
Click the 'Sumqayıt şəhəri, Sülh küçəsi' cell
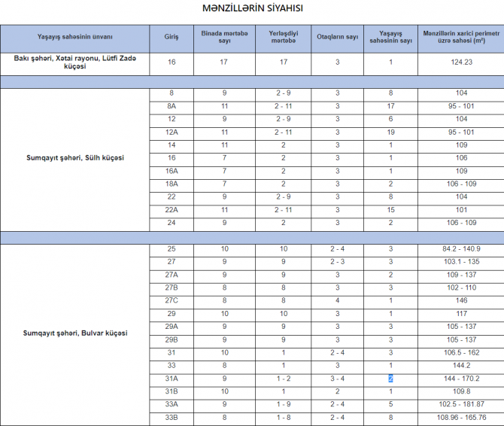(x=75, y=157)
